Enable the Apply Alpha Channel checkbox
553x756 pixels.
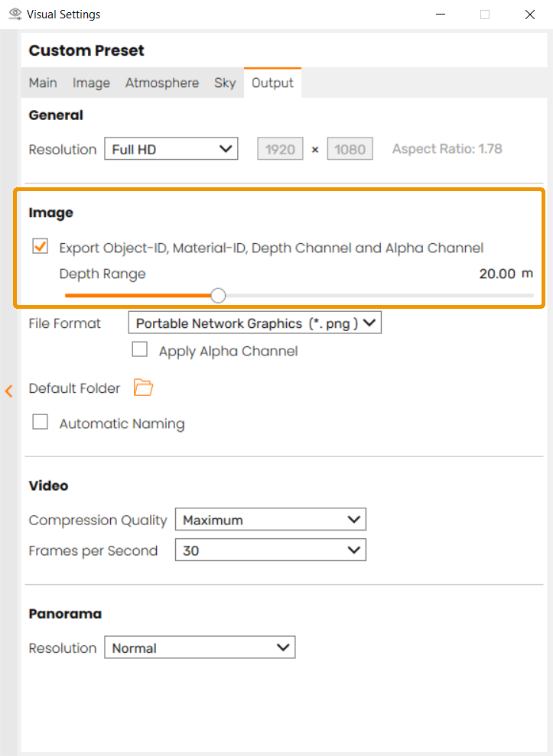pos(140,350)
